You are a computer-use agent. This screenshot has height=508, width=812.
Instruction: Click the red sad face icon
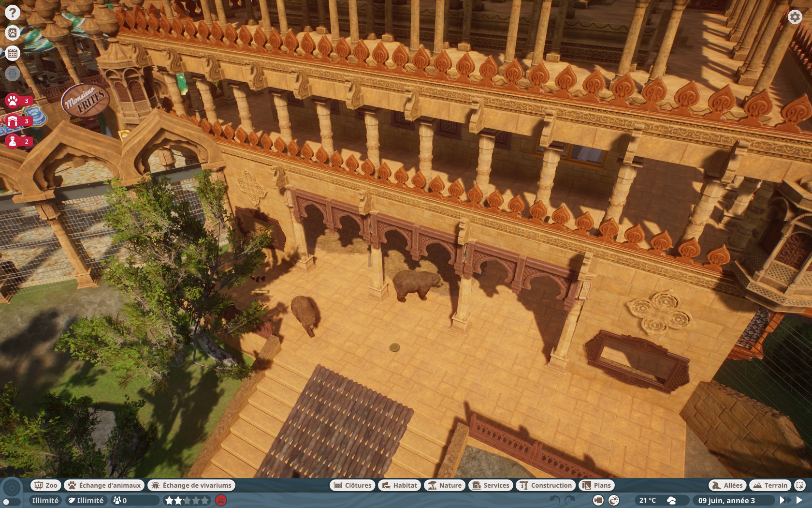tap(221, 500)
